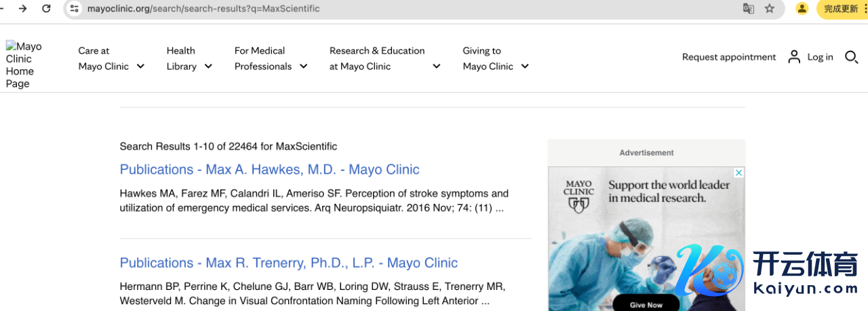The image size is (868, 311).
Task: Click the browser forward arrow icon
Action: [x=23, y=9]
